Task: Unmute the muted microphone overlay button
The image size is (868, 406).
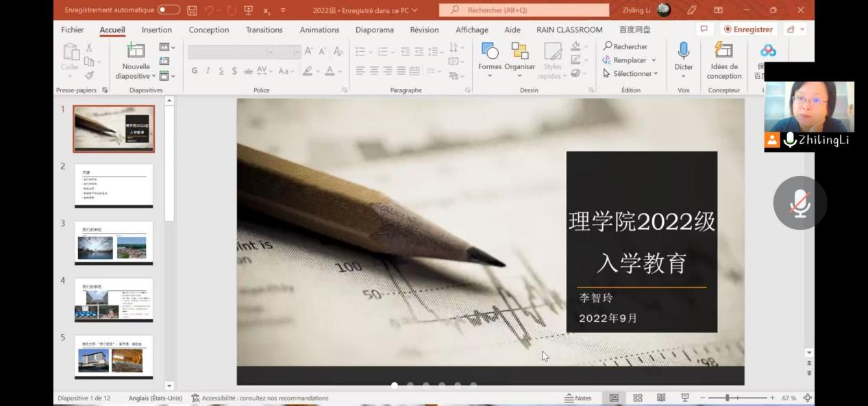Action: point(799,203)
